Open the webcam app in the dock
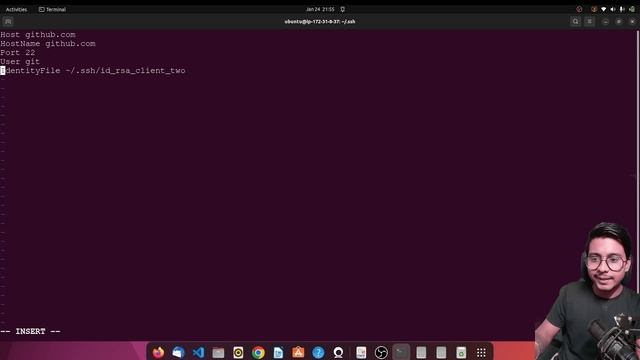This screenshot has height=360, width=640. coord(338,352)
